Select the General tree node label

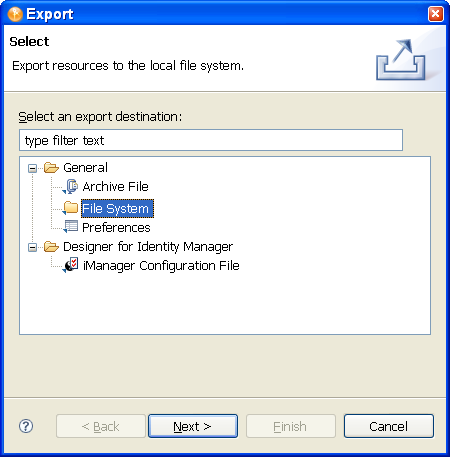click(85, 167)
